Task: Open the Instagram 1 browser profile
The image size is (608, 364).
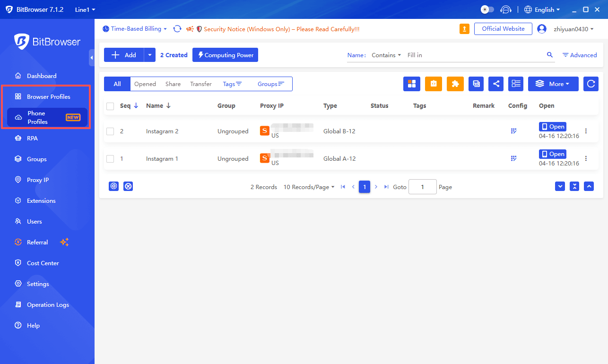Action: [x=552, y=154]
